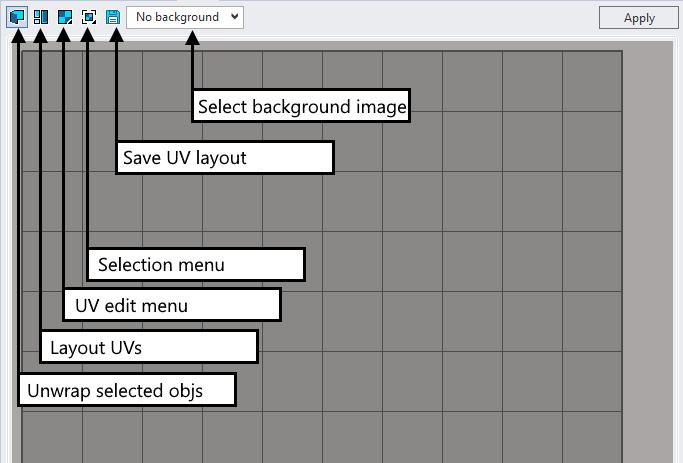
Task: Click the "Select background image" label
Action: [302, 107]
